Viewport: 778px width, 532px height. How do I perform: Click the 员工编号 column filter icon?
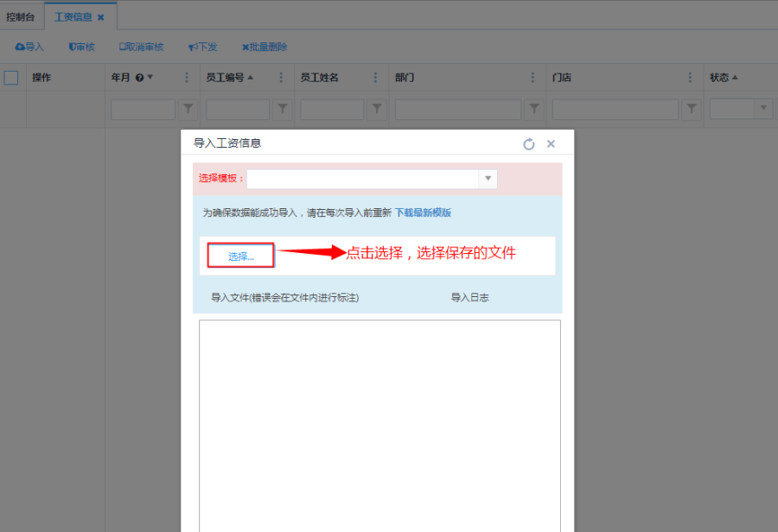[282, 109]
